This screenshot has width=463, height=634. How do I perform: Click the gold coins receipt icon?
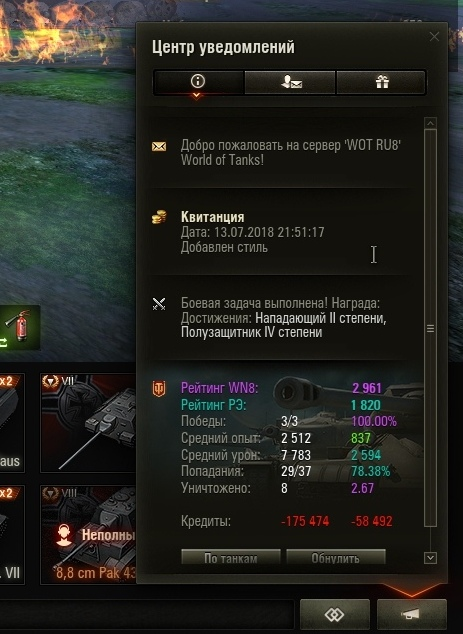[x=159, y=217]
